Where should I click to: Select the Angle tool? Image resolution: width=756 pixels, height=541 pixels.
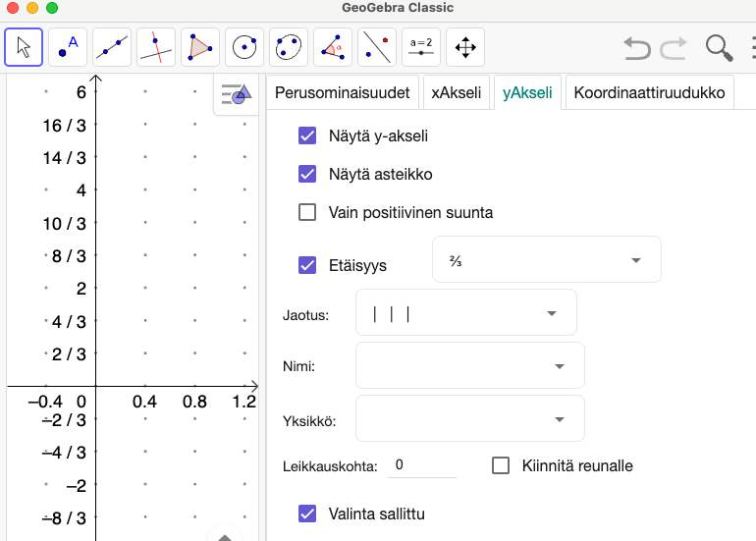333,46
